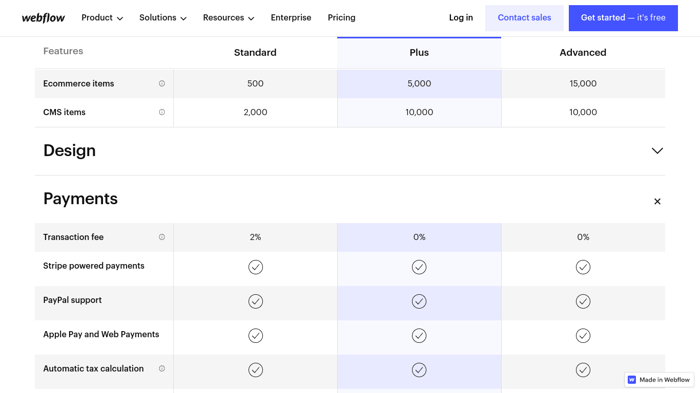Expand the Design section chevron
This screenshot has width=700, height=393.
(657, 151)
